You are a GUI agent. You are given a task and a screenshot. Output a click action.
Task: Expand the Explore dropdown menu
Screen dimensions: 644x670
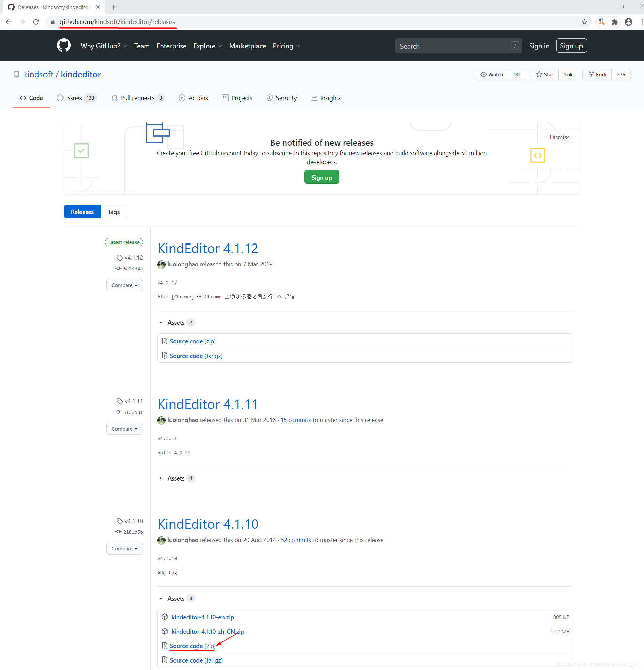pos(208,46)
